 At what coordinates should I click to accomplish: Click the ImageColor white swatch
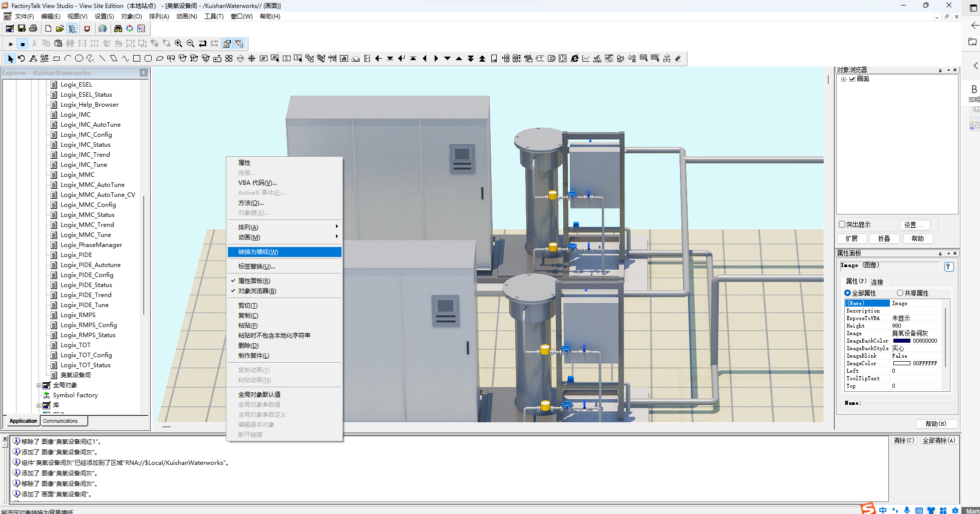point(901,364)
